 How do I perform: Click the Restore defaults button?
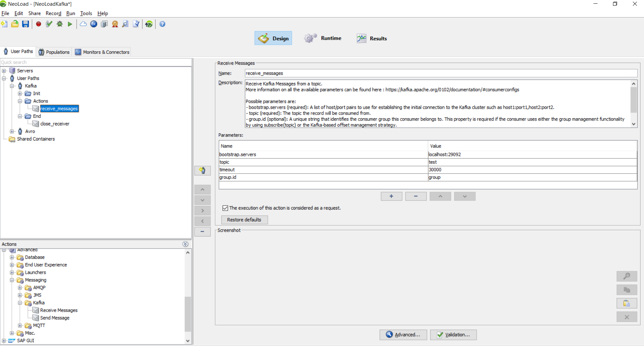(x=244, y=220)
